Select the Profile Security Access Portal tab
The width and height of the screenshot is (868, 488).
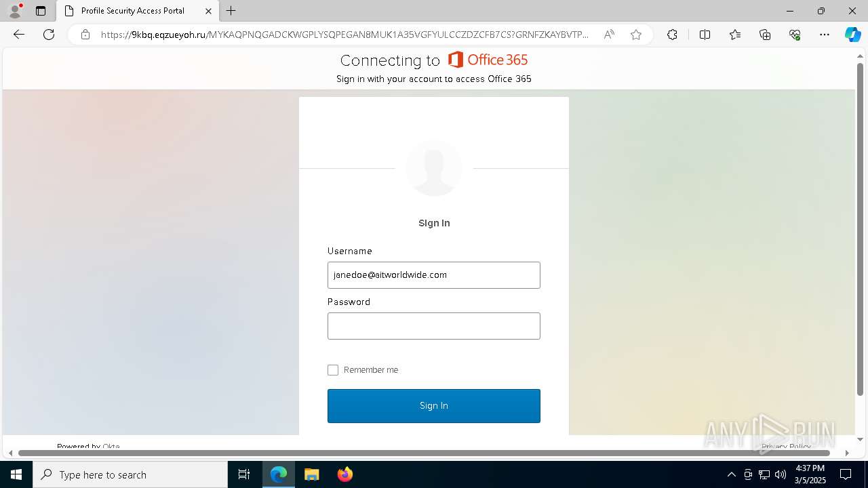(138, 11)
